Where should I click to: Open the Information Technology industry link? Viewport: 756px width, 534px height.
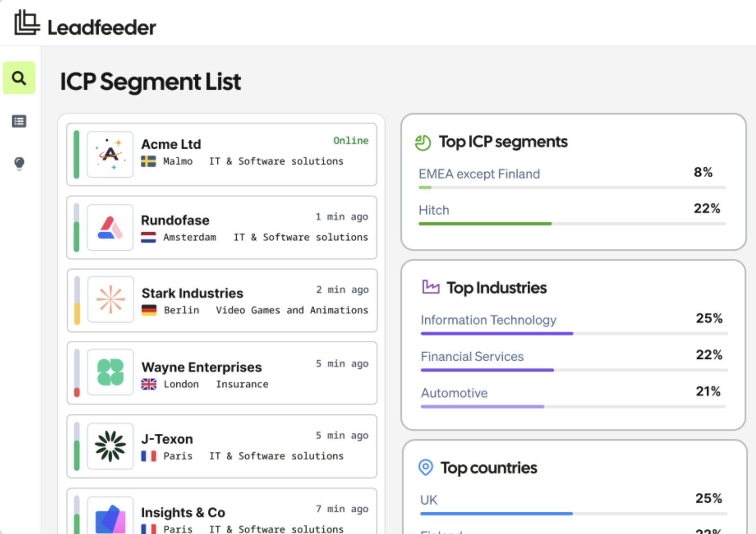[489, 320]
